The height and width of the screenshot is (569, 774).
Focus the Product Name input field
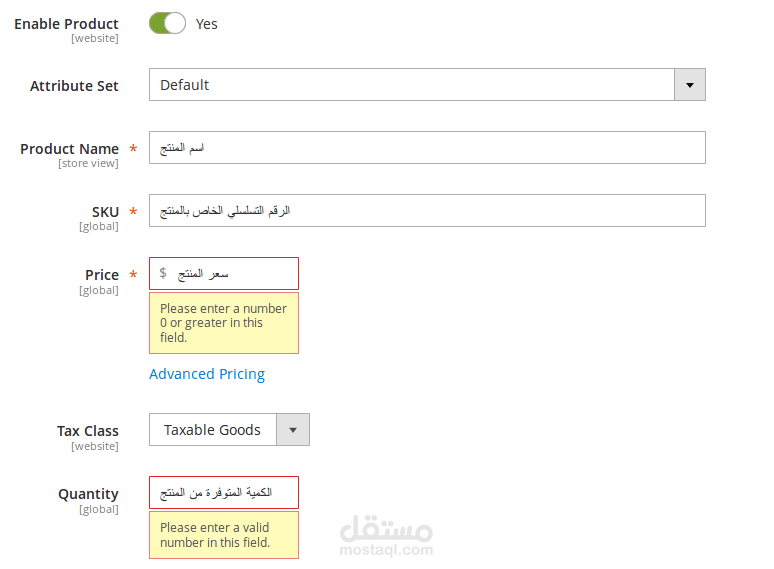click(427, 148)
